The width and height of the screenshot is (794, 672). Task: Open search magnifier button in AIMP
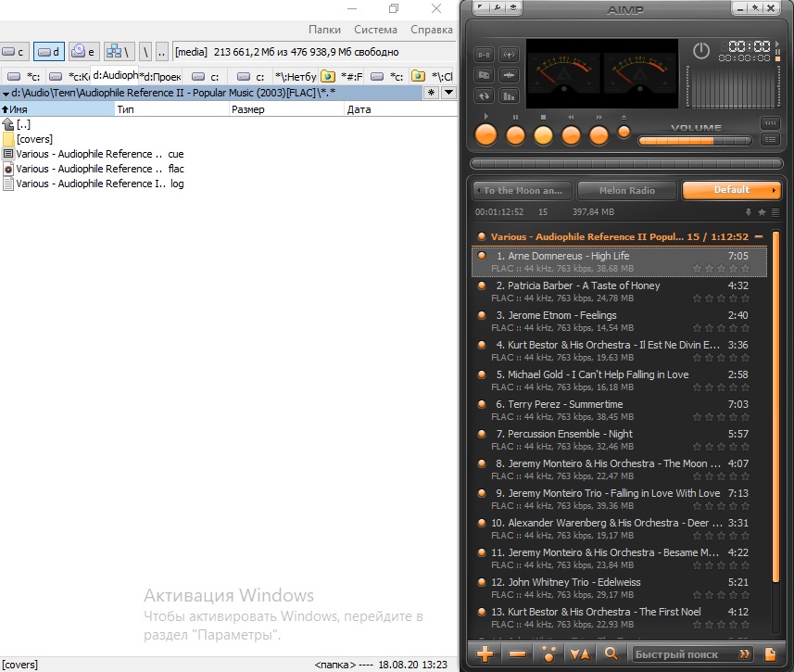coord(611,654)
